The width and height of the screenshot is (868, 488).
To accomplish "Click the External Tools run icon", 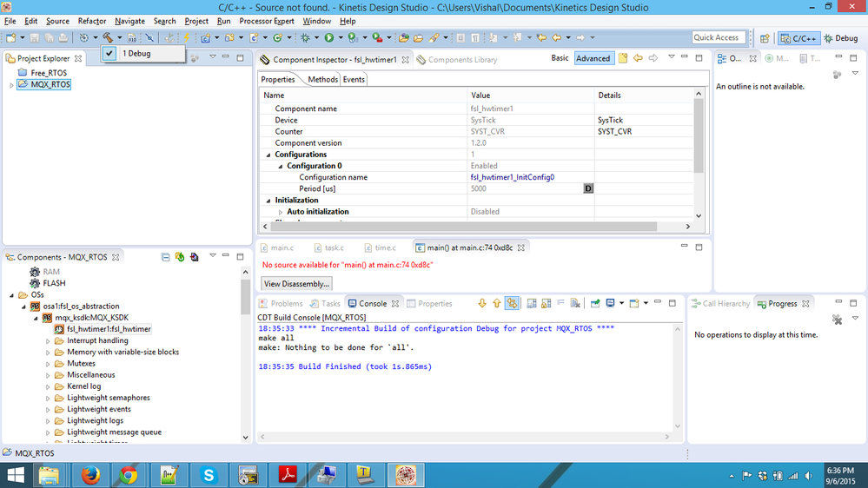I will coord(377,37).
